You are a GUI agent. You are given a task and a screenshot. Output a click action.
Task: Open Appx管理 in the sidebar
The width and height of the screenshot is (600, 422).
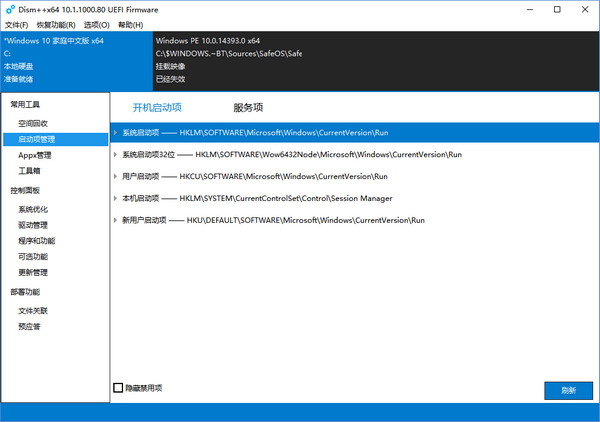pos(34,155)
